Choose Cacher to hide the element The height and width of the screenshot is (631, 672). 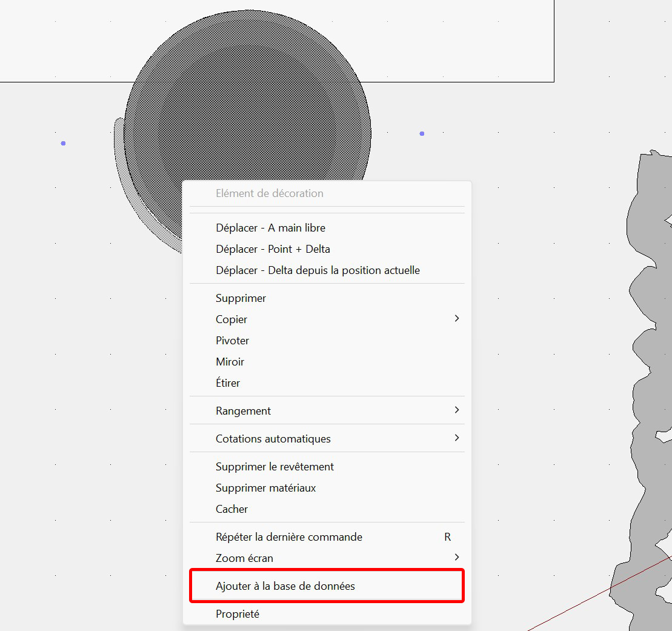pos(231,509)
